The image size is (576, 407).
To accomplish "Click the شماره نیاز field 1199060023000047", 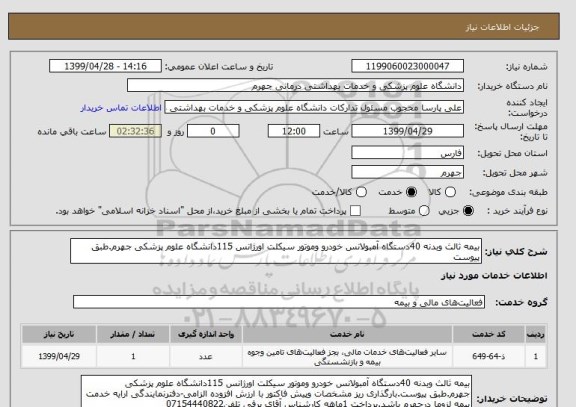I will click(x=407, y=66).
